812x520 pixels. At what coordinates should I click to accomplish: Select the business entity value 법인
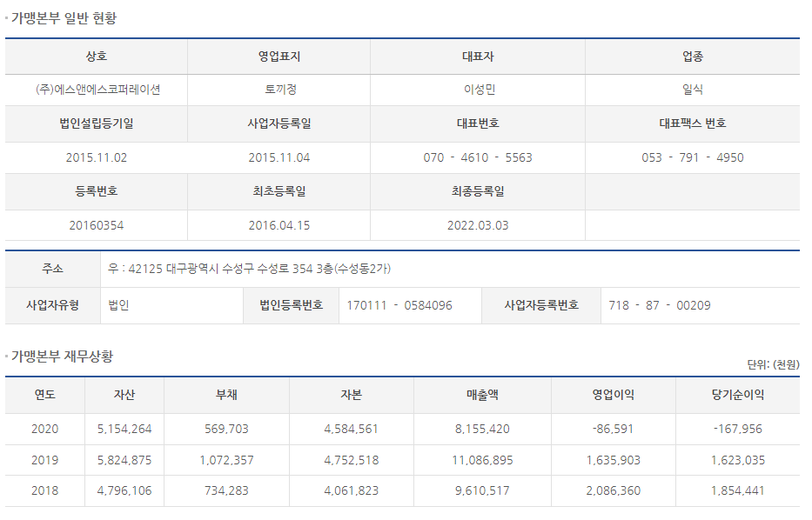coord(118,304)
